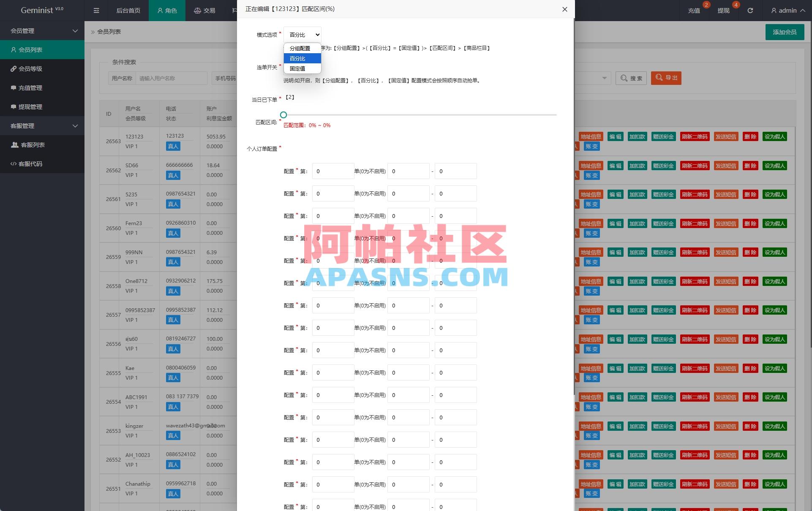The width and height of the screenshot is (812, 511).
Task: Click the 匹配区间 slider handle
Action: 283,114
